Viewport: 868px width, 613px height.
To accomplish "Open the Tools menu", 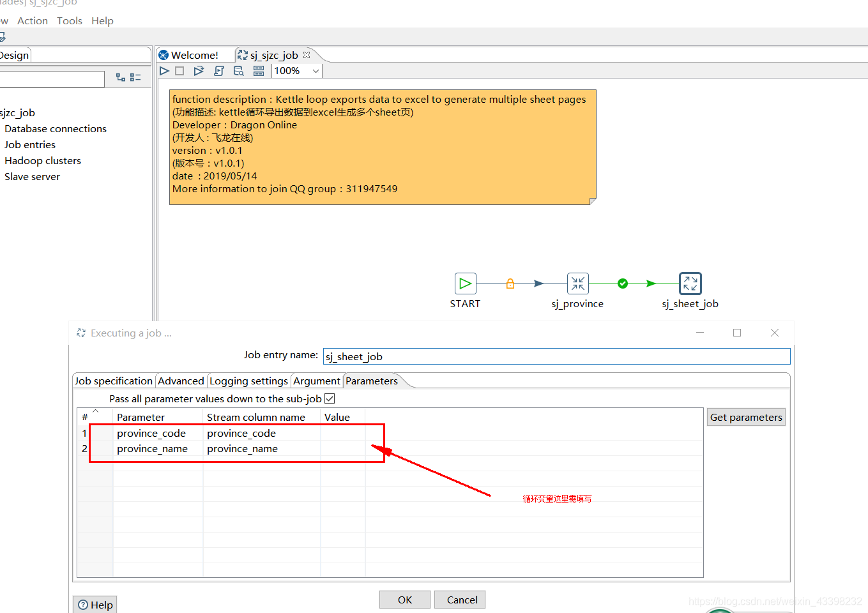I will click(70, 20).
